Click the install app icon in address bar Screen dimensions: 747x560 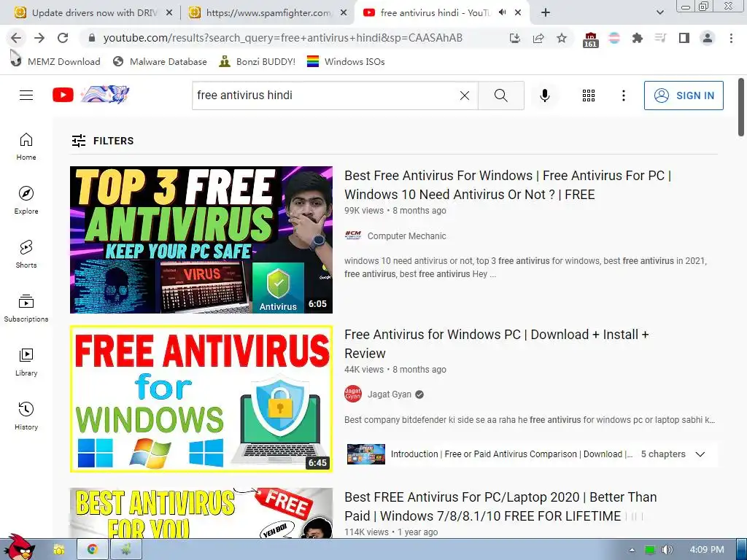pyautogui.click(x=514, y=38)
